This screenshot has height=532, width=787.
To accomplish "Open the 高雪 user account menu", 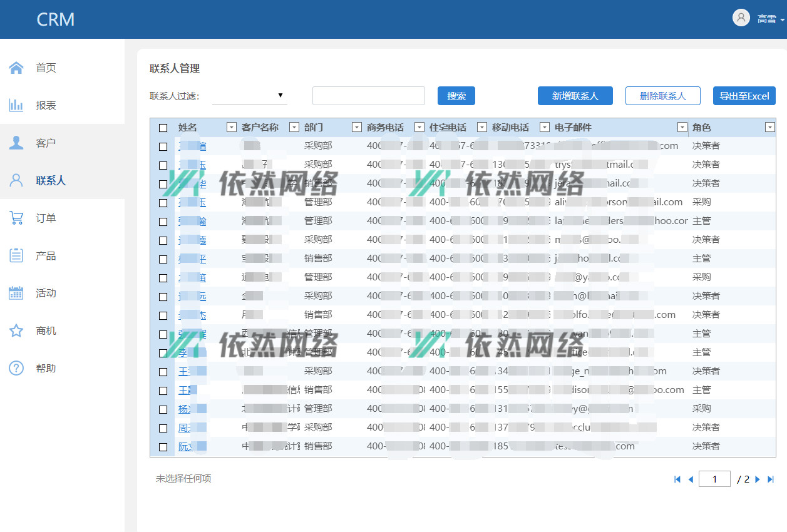I will pos(759,19).
